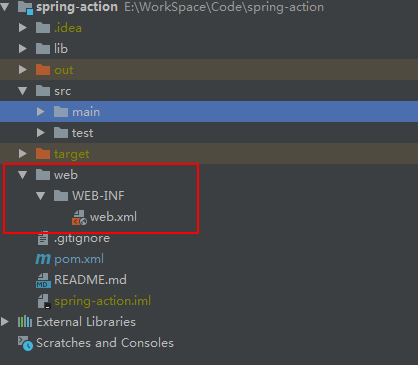The height and width of the screenshot is (365, 418).
Task: Click the External Libraries icon
Action: pos(25,322)
